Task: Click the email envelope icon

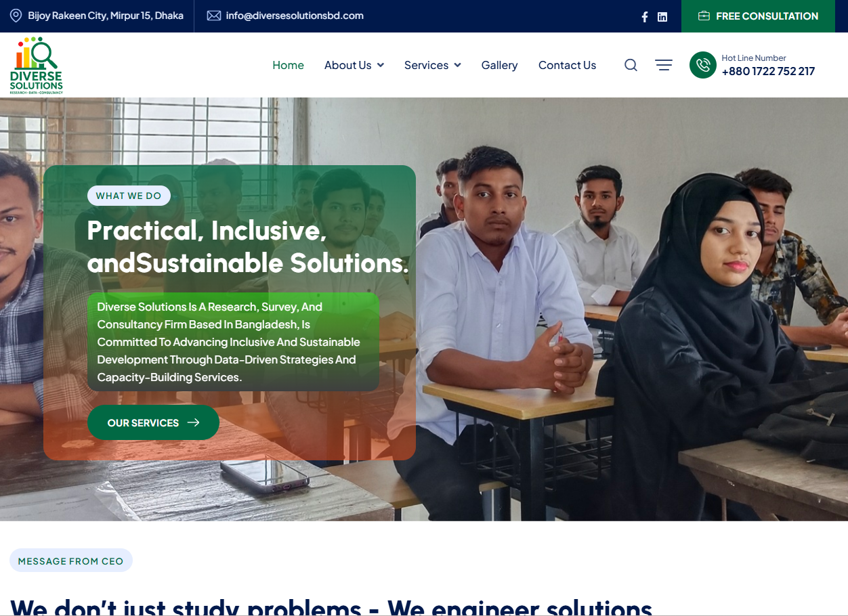Action: [x=214, y=16]
